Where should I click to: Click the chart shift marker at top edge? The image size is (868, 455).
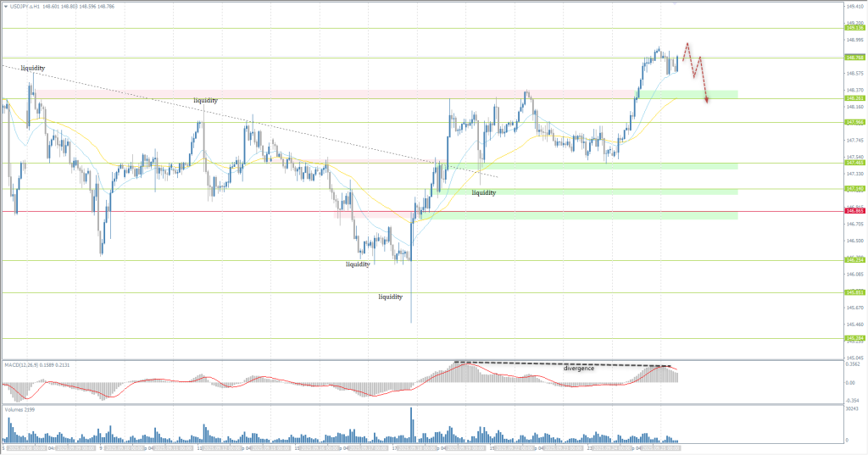[674, 3]
